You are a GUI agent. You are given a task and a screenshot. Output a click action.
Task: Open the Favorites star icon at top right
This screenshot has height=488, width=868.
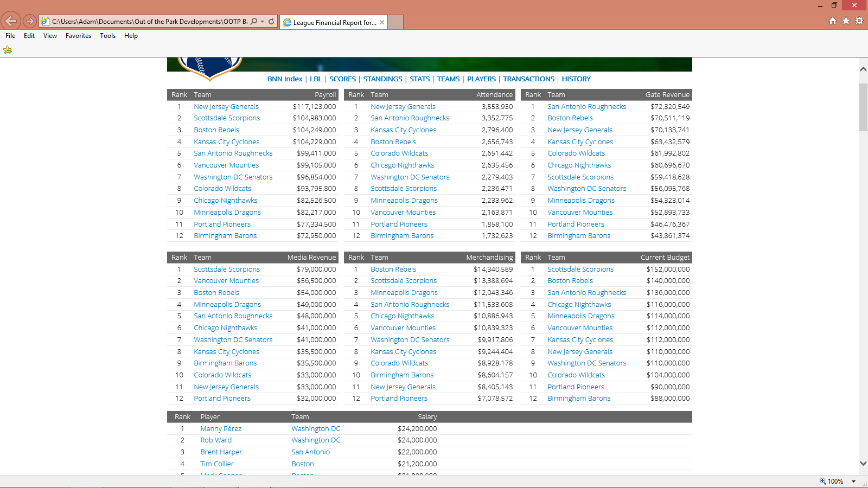coord(846,21)
